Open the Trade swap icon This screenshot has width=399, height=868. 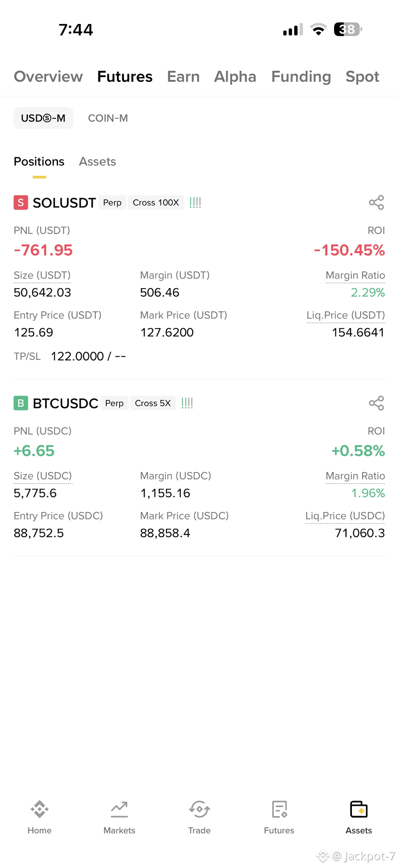(199, 809)
